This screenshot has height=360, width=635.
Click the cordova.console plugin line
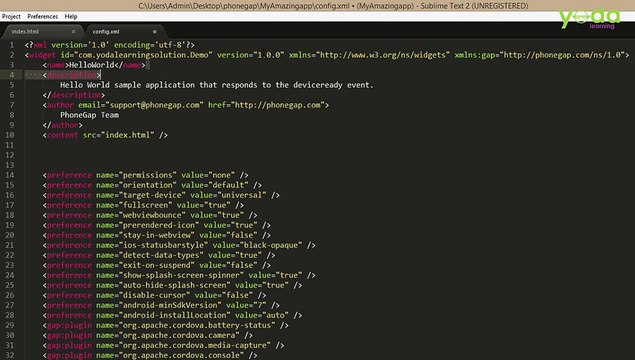tap(150, 356)
